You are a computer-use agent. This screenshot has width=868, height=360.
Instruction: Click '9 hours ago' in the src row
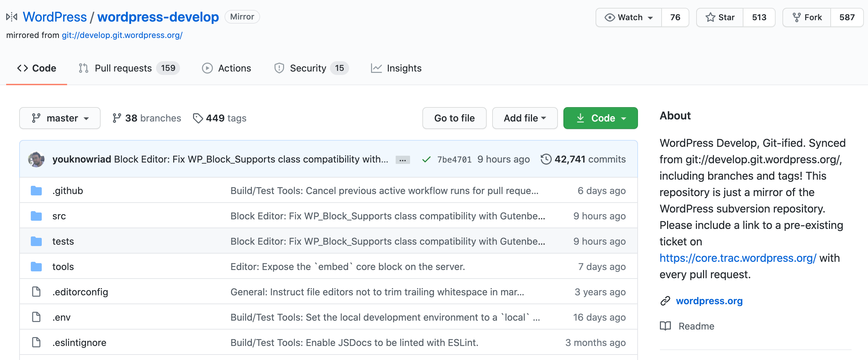(x=599, y=216)
